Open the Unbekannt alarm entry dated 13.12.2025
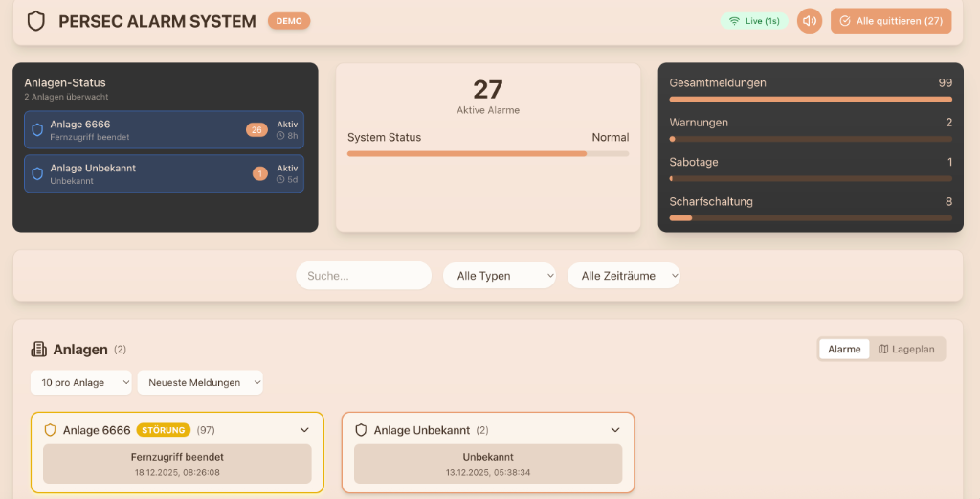This screenshot has height=499, width=980. click(488, 464)
